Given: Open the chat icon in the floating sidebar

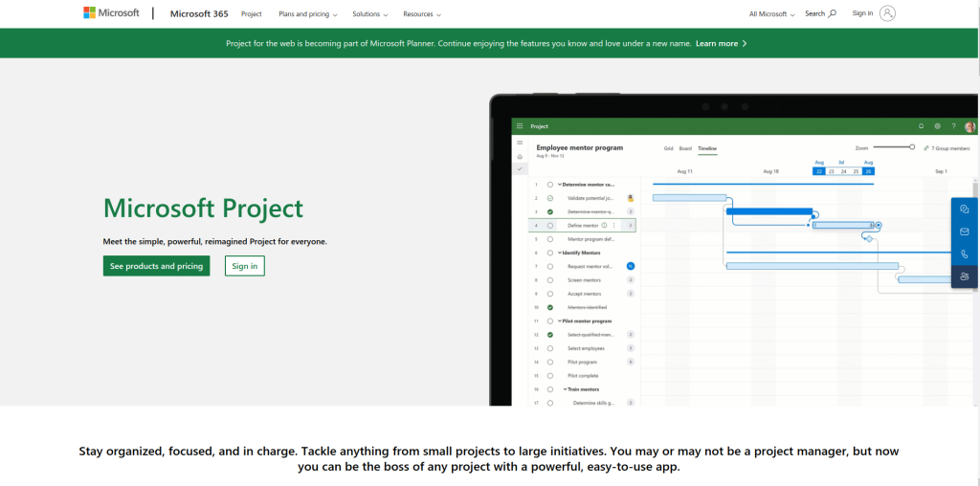Looking at the screenshot, I should click(x=965, y=209).
